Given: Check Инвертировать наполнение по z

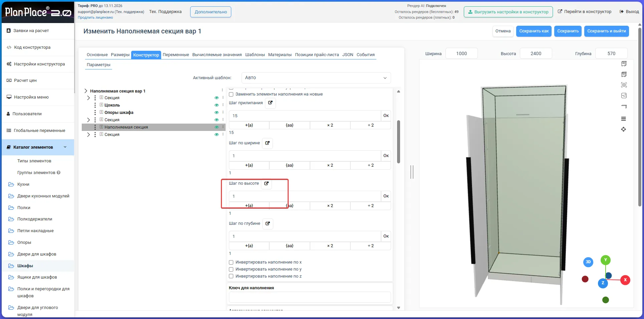Looking at the screenshot, I should click(x=231, y=276).
